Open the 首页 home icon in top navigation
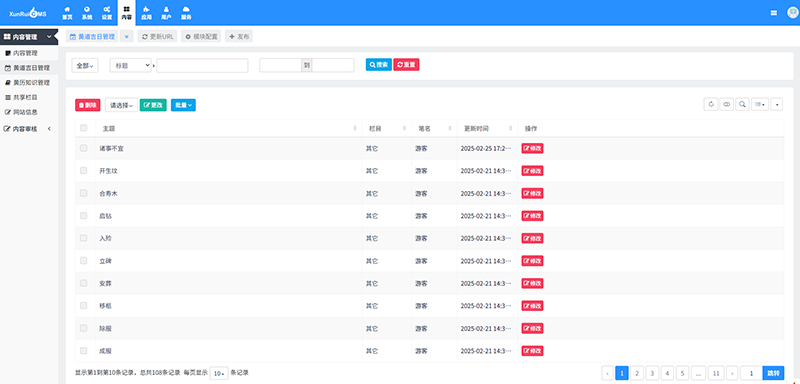This screenshot has height=384, width=800. click(x=67, y=13)
